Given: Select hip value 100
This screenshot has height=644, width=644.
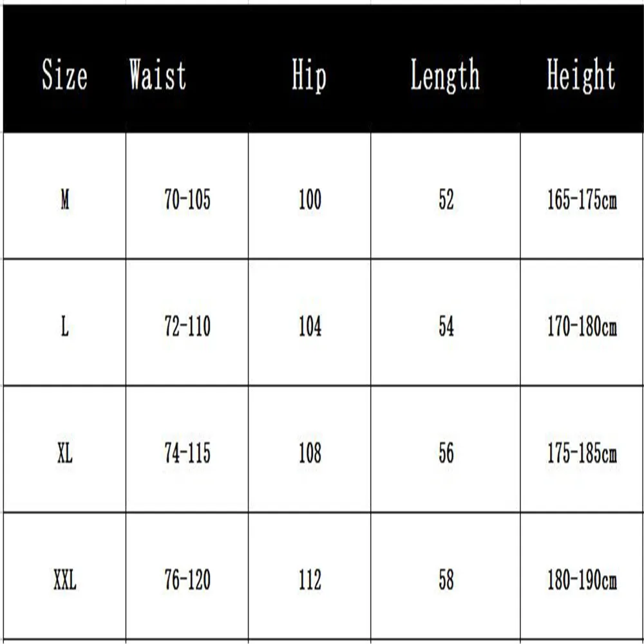Looking at the screenshot, I should point(310,200).
